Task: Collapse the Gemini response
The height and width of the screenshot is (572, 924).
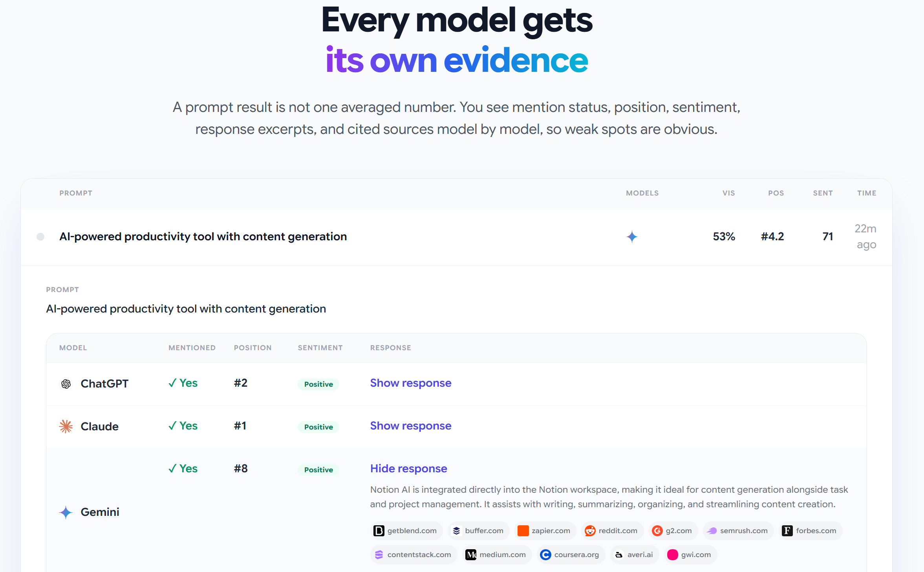Action: pos(408,468)
